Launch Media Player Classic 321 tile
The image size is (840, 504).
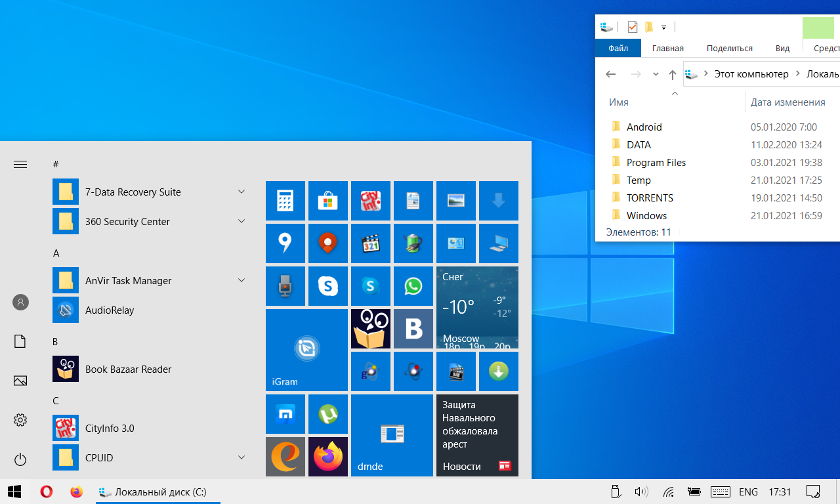[x=370, y=243]
